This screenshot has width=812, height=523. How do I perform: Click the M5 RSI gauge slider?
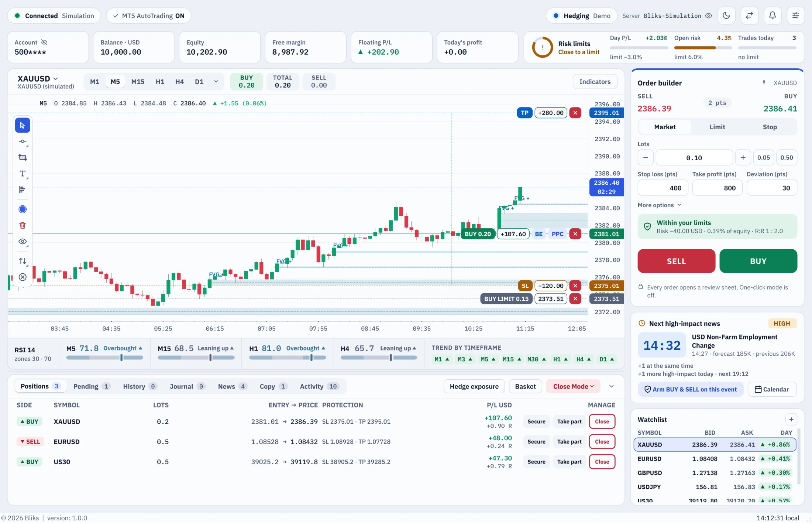104,358
